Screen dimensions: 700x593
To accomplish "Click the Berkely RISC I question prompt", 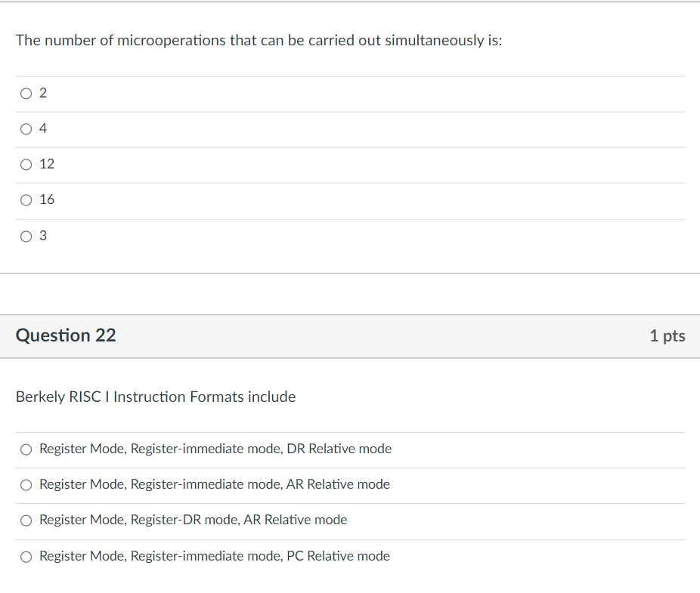I will (x=156, y=397).
